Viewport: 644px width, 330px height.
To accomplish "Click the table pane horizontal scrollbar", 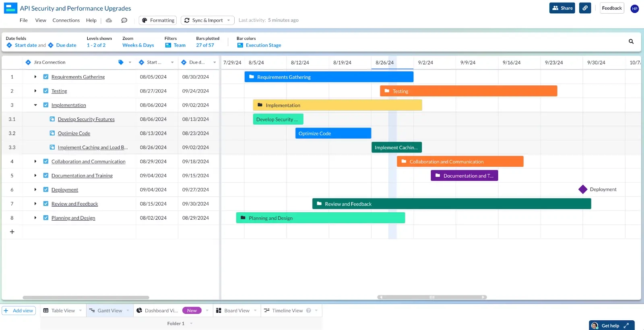I will point(86,298).
